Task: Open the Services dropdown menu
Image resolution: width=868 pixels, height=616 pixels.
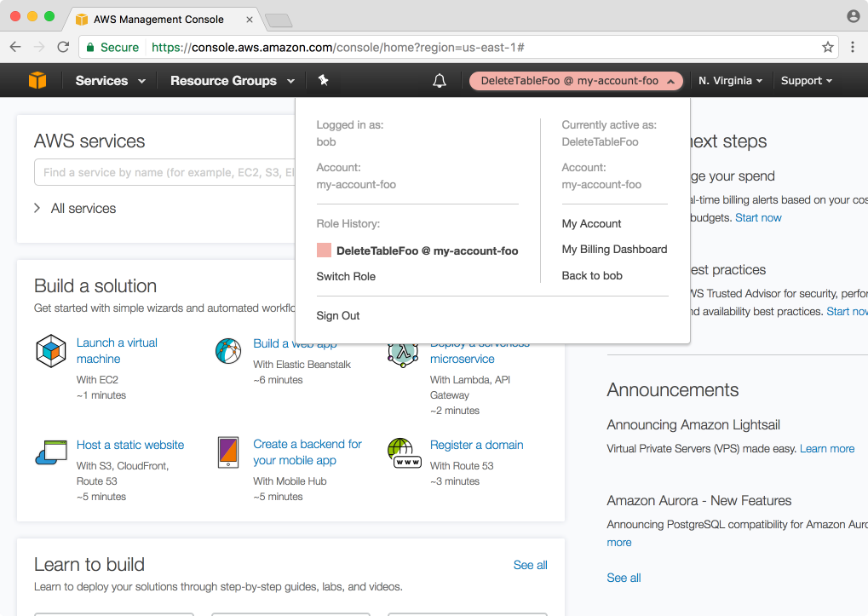Action: (x=110, y=81)
